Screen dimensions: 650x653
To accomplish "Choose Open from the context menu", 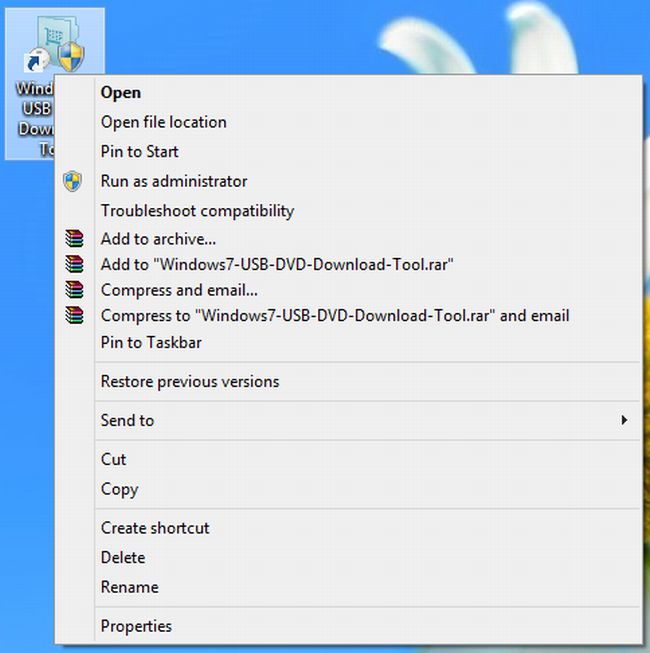I will point(348,92).
